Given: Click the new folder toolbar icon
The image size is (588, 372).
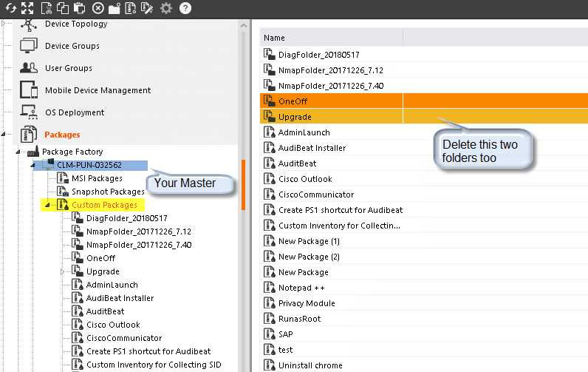Looking at the screenshot, I should point(114,8).
